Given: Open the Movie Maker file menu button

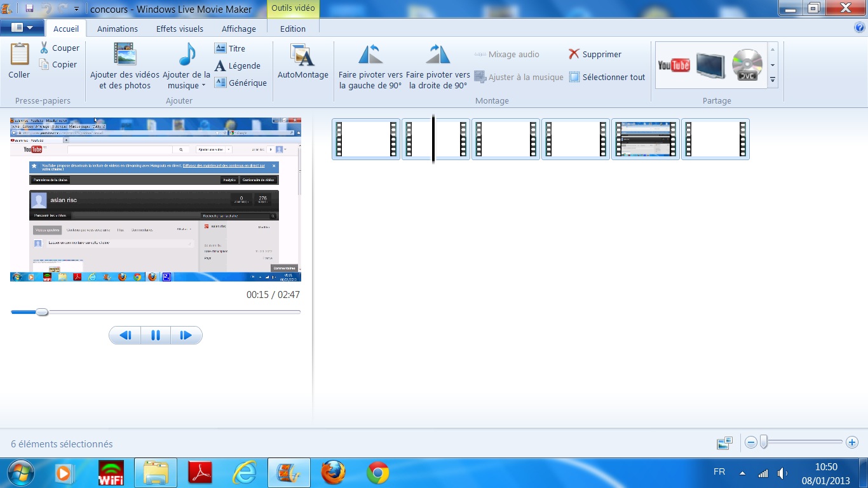Looking at the screenshot, I should click(x=22, y=28).
